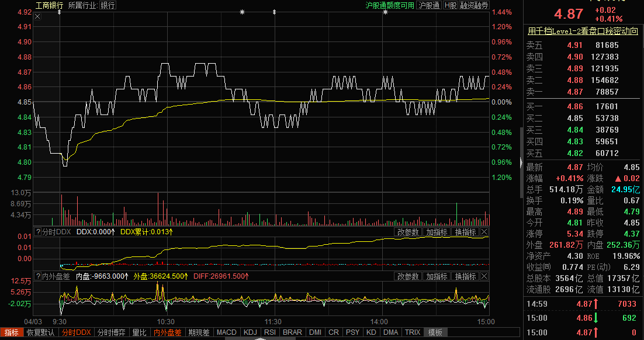This screenshot has height=340, width=644.
Task: Select the BRAR indicator tab
Action: tap(293, 332)
